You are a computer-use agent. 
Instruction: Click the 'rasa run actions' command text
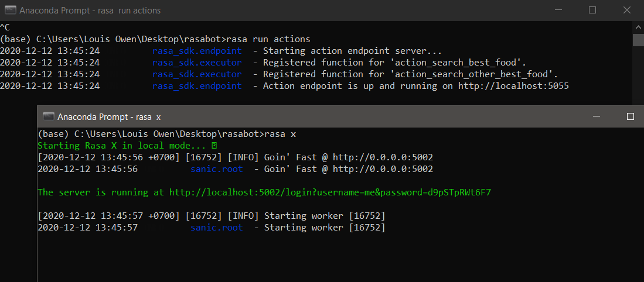(x=268, y=39)
